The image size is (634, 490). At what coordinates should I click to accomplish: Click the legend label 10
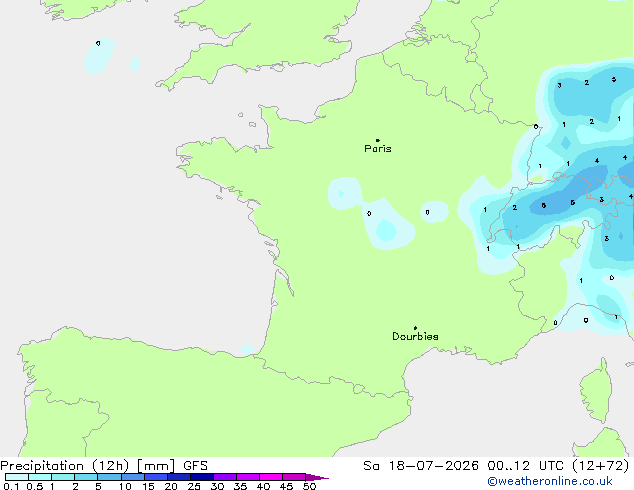[x=125, y=486]
